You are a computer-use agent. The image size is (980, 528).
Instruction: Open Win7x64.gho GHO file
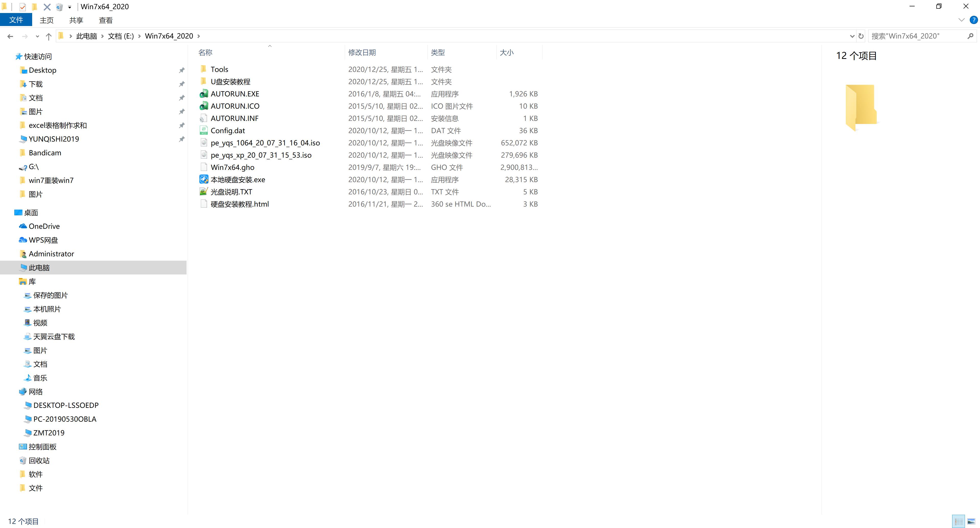233,167
